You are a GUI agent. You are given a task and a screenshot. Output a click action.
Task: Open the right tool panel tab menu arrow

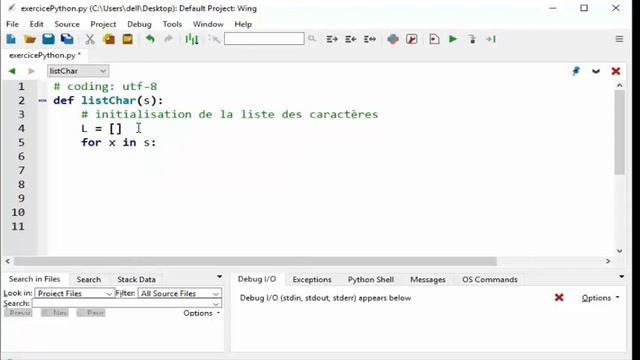click(x=621, y=277)
